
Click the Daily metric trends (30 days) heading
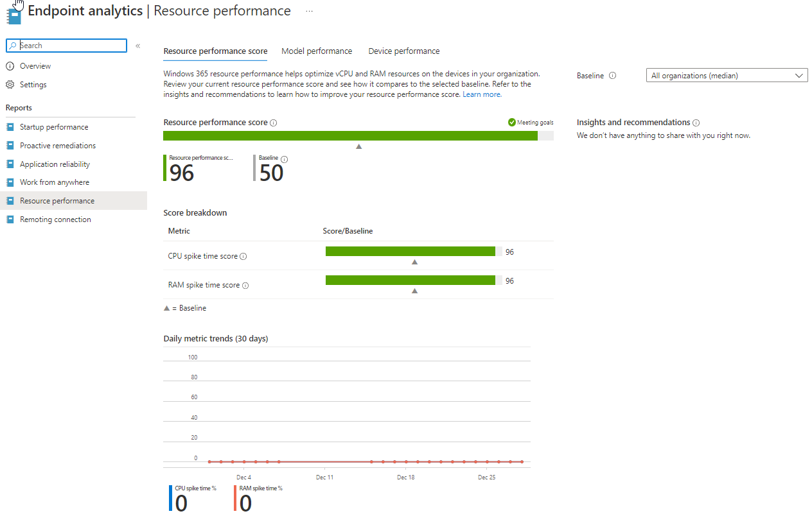(216, 338)
